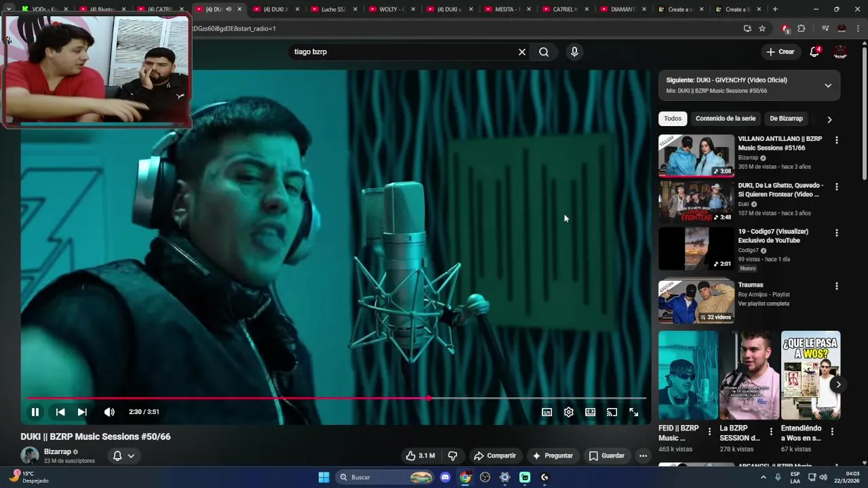Select 'Contenido de la serie' chip
Screen dimensions: 868x488
(726, 119)
